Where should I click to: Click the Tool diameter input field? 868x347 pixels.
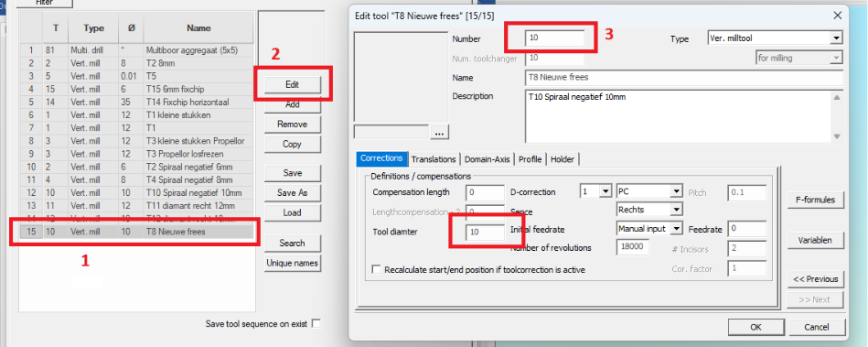(x=485, y=233)
